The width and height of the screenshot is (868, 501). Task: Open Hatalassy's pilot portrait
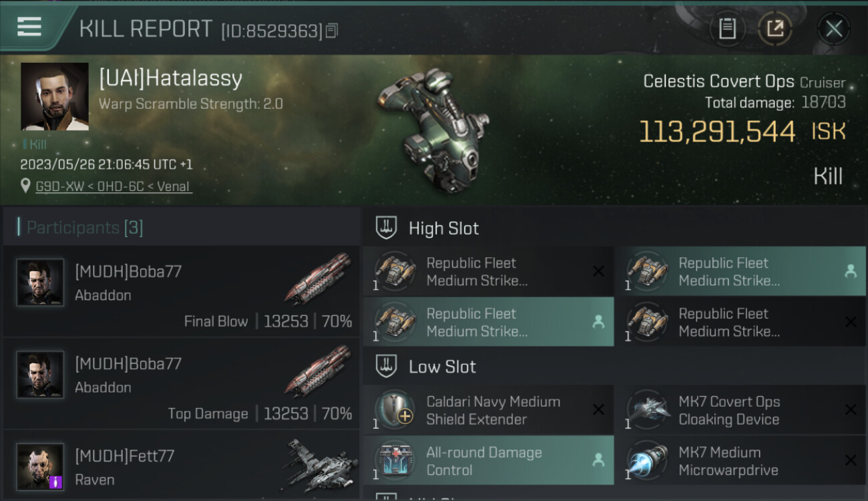pyautogui.click(x=55, y=96)
